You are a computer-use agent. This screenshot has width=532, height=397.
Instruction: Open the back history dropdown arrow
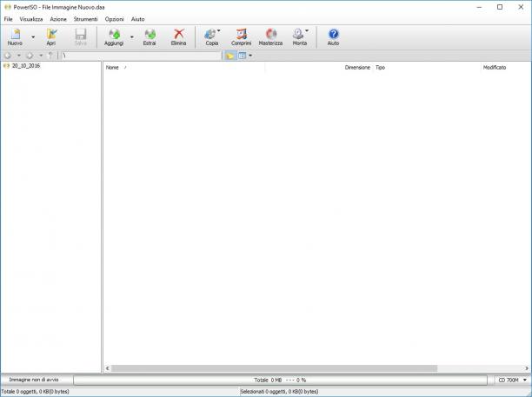tap(19, 56)
